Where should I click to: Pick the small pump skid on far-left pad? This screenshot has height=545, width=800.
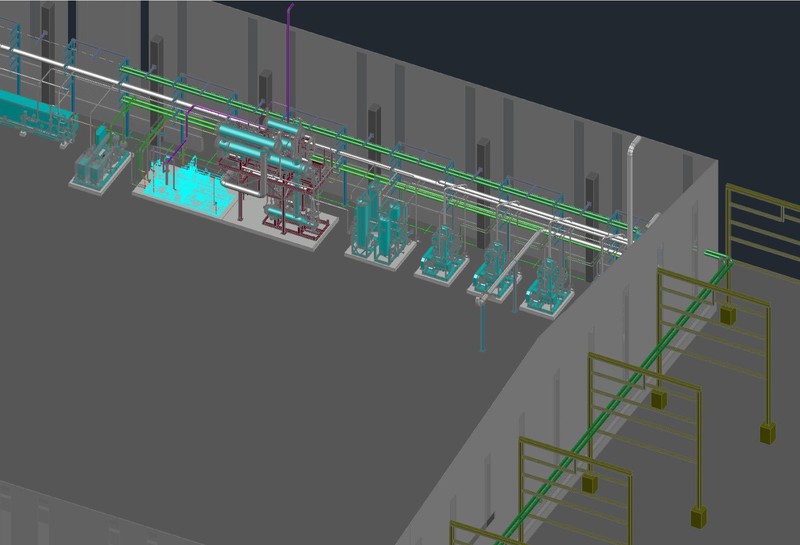pos(100,164)
